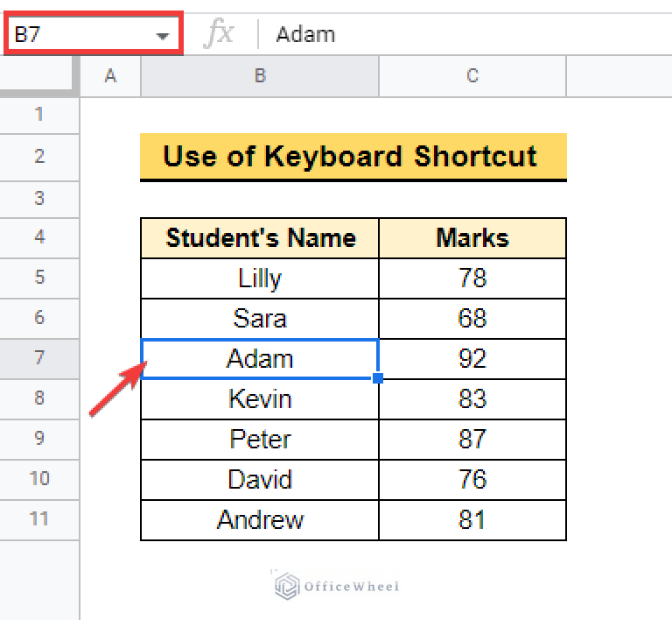
Task: Click the cell showing marks 76
Action: pos(472,480)
